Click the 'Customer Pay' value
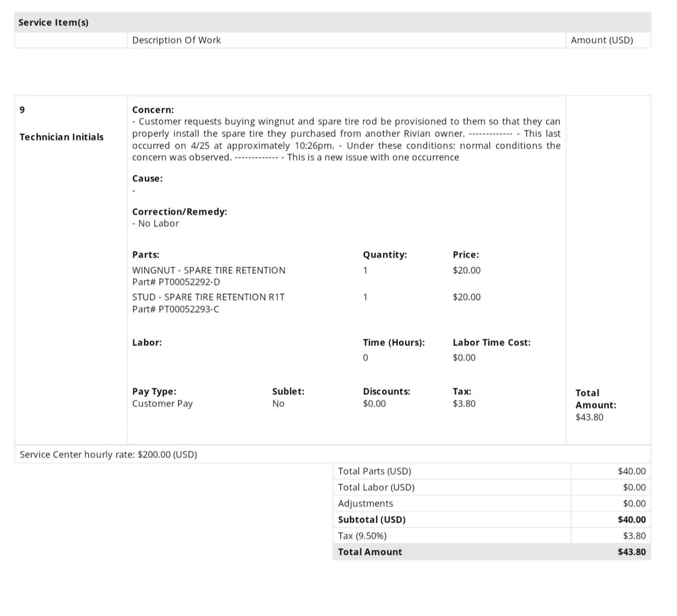The height and width of the screenshot is (616, 677). [162, 403]
